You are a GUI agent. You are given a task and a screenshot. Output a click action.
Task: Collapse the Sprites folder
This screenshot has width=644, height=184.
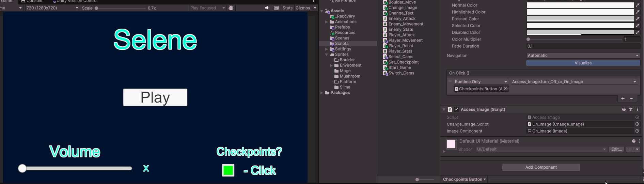(x=327, y=55)
